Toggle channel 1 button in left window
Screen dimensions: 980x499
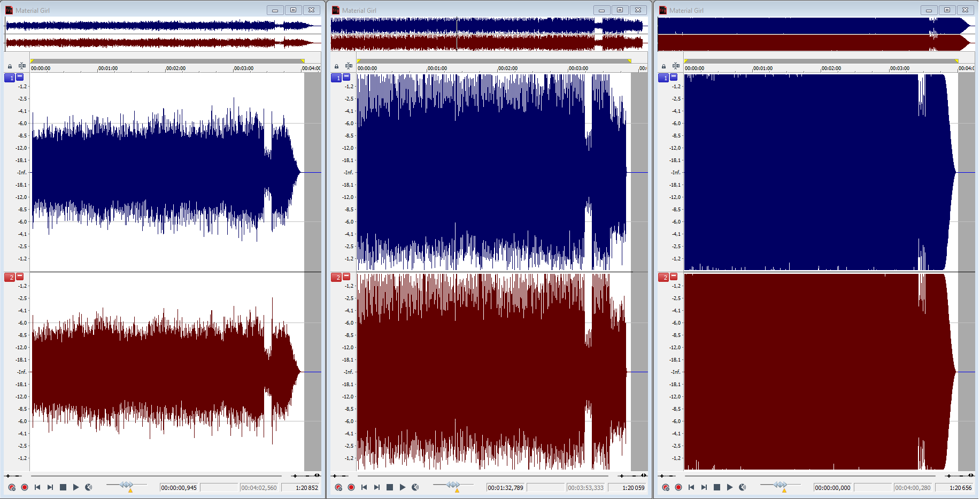[10, 78]
